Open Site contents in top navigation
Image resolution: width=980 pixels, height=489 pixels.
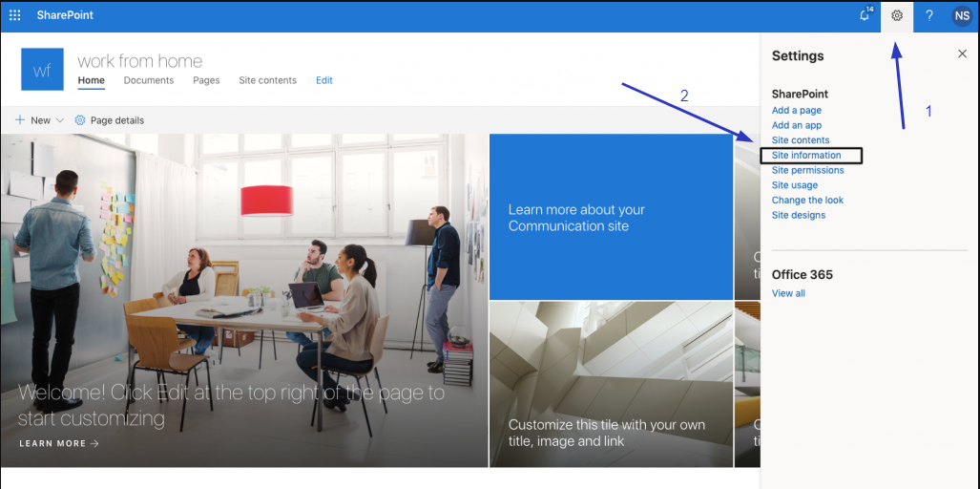tap(267, 80)
